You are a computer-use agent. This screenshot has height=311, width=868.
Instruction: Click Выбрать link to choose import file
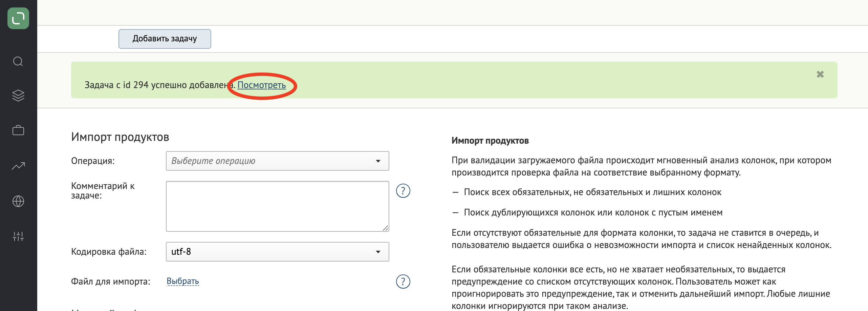tap(182, 281)
